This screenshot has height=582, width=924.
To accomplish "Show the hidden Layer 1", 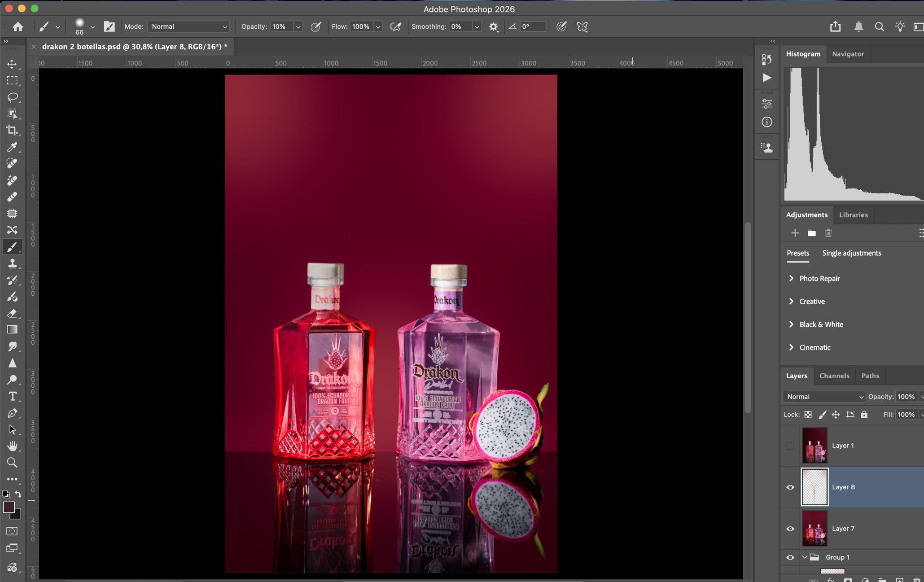I will pyautogui.click(x=790, y=446).
